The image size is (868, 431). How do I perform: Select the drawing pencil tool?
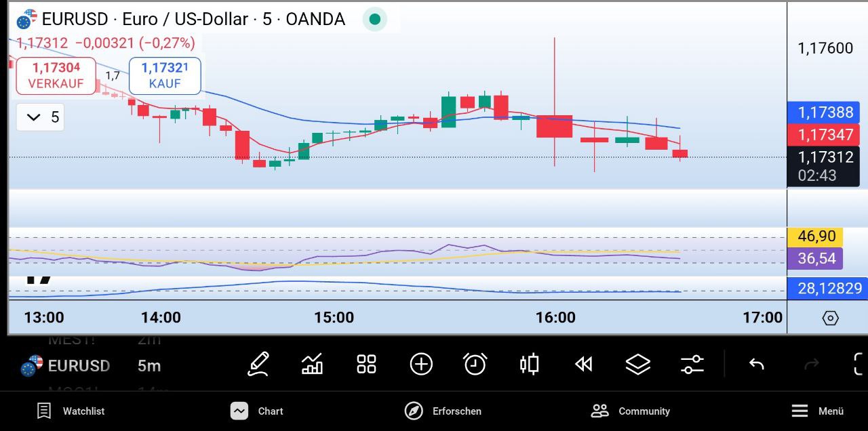coord(258,365)
